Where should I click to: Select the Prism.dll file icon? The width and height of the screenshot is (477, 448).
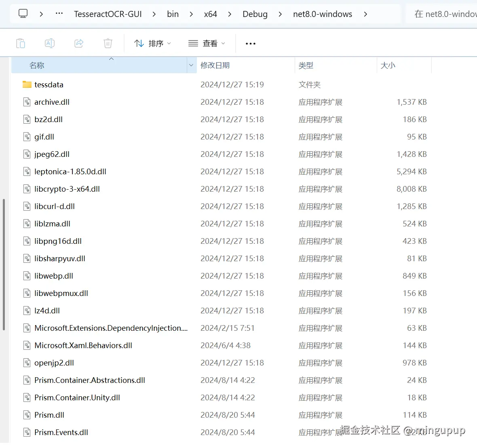[x=27, y=415]
